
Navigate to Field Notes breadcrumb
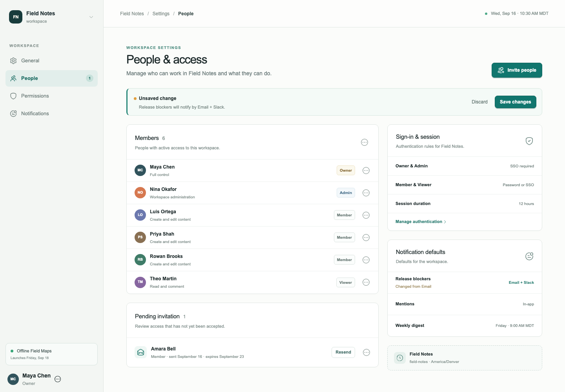coord(132,14)
